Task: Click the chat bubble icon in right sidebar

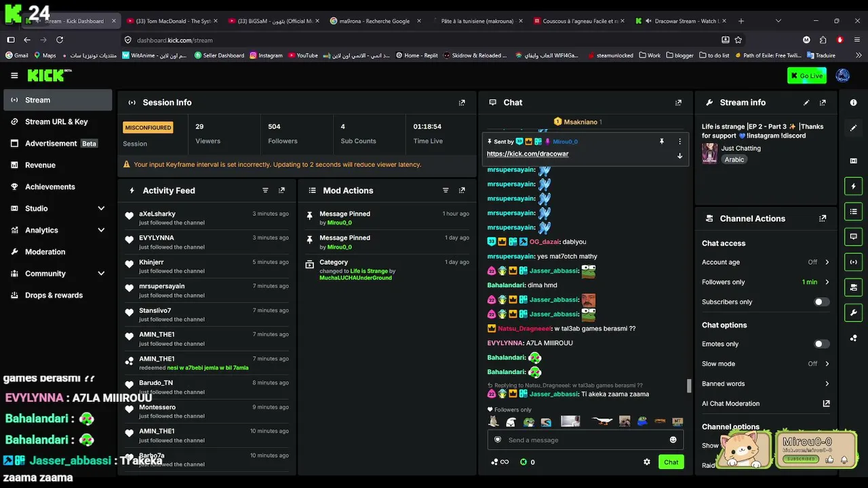Action: tap(853, 237)
